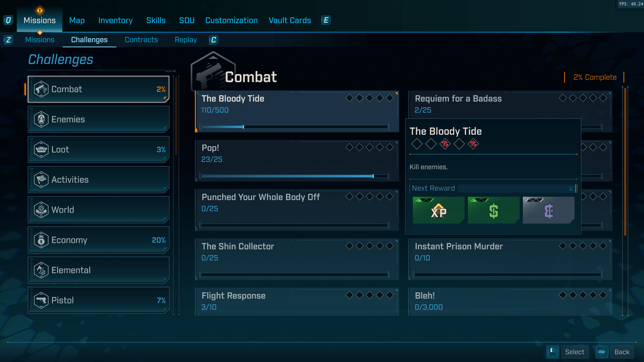
Task: Select The Bloody Tide challenge card
Action: [297, 112]
